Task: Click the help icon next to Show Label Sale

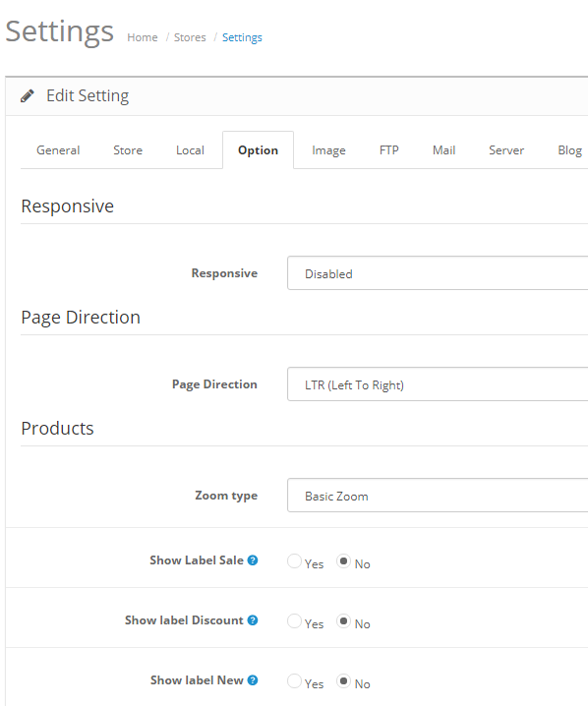Action: pos(253,560)
